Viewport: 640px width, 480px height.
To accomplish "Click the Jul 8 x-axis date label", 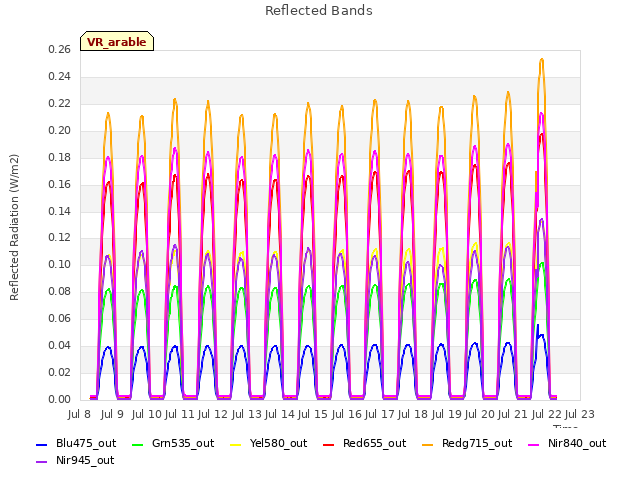I will point(79,414).
